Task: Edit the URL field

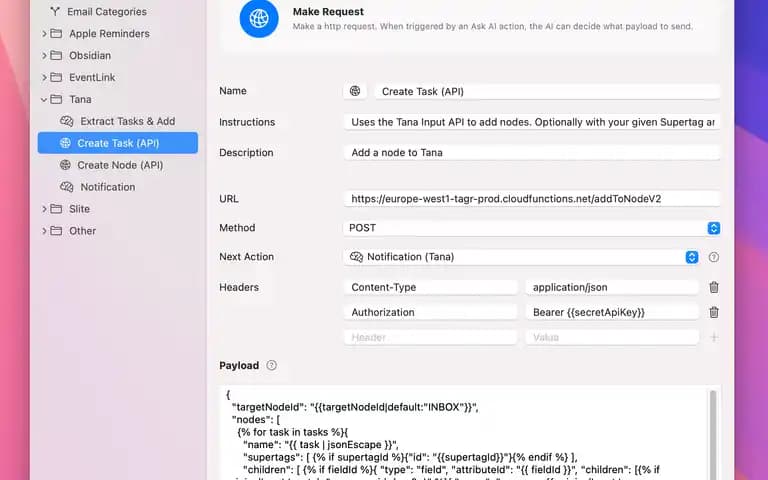Action: pyautogui.click(x=531, y=199)
